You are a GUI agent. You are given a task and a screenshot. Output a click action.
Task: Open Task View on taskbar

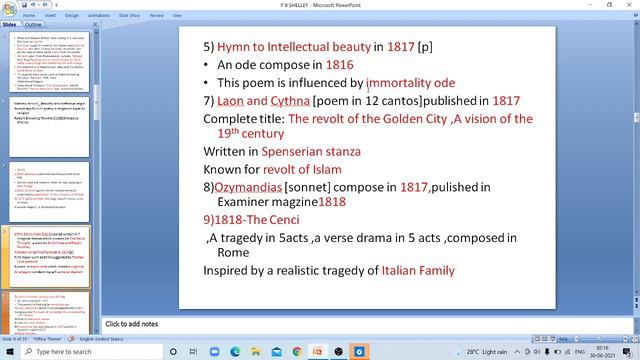193,352
